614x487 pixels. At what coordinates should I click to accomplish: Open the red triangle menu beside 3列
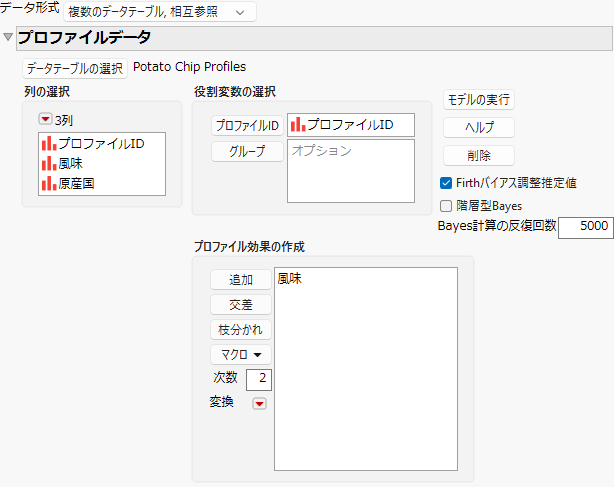[45, 119]
